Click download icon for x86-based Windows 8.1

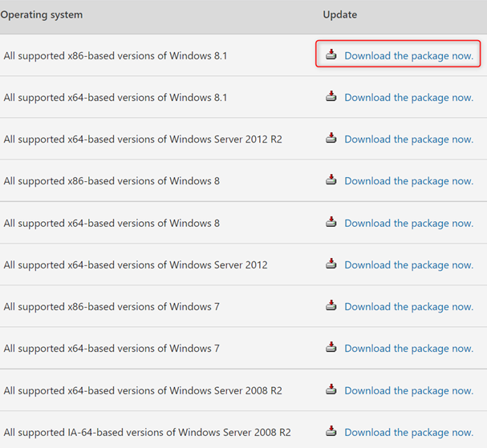(331, 54)
